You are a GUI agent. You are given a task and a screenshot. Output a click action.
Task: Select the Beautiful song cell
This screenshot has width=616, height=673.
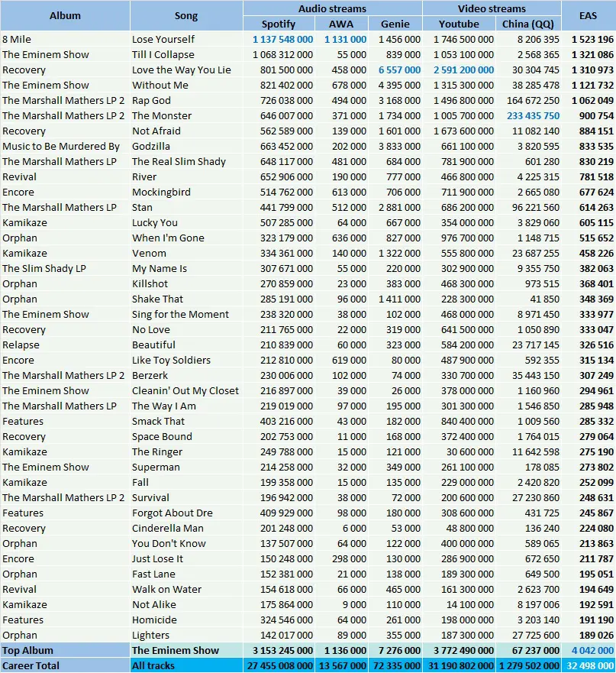point(186,345)
